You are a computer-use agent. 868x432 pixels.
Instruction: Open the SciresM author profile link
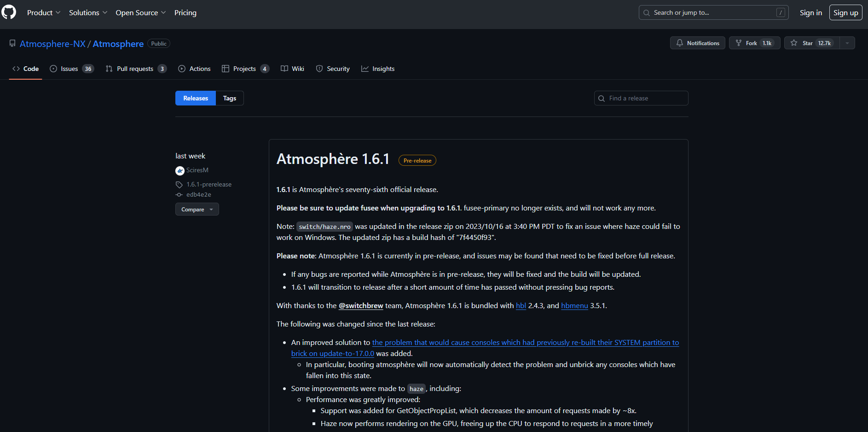click(197, 170)
